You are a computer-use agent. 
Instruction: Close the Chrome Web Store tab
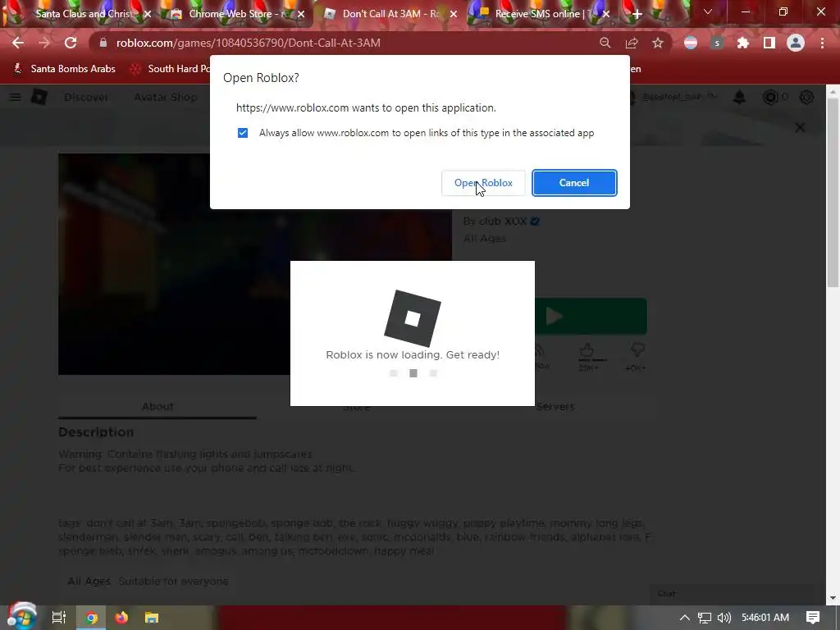301,14
